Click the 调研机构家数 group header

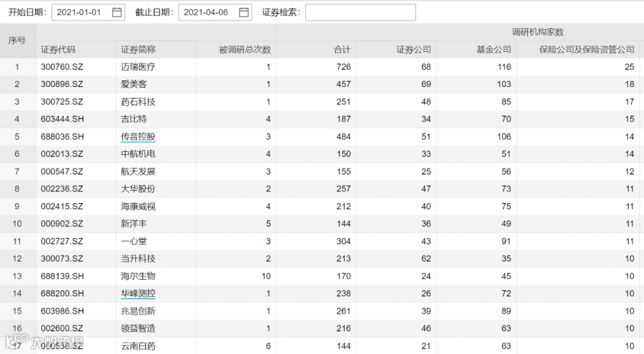[x=538, y=32]
